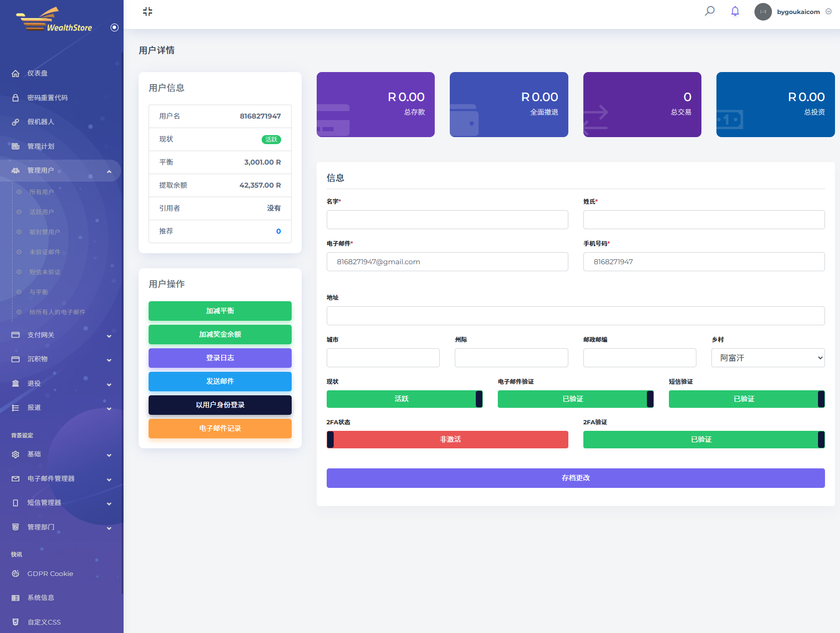The height and width of the screenshot is (633, 840).
Task: Open 被封禁用户 submenu item
Action: click(45, 232)
